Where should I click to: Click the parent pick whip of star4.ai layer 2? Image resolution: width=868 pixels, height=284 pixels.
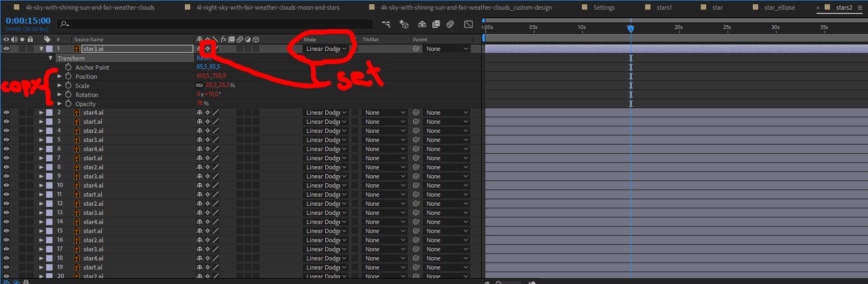[x=416, y=113]
